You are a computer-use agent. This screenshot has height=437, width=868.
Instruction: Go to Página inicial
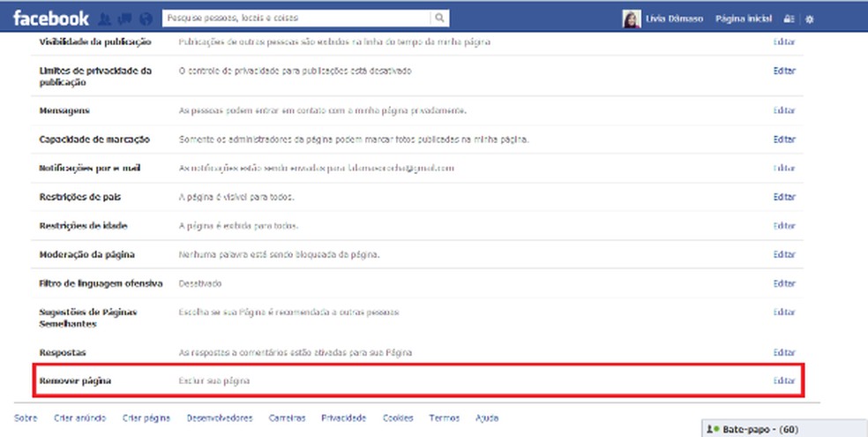(x=744, y=19)
